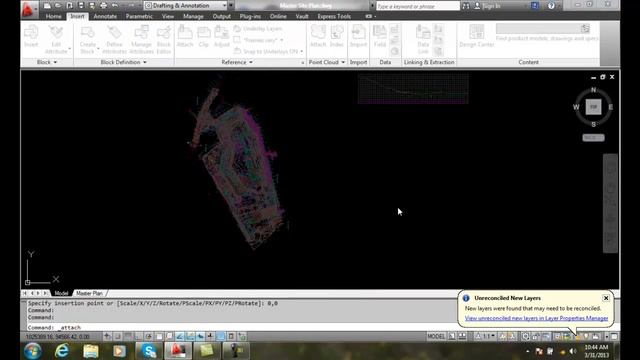Select the Master Plan layout tab

tap(89, 293)
